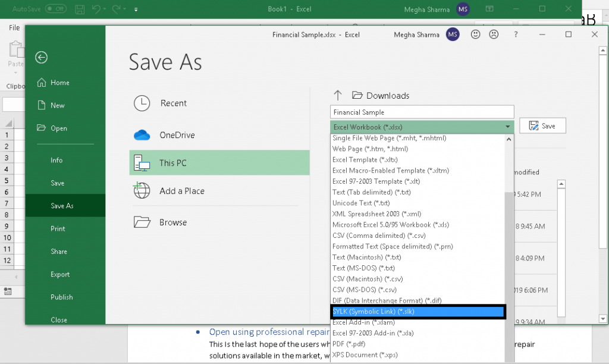Click the Undo icon
The image size is (609, 364).
pyautogui.click(x=96, y=9)
